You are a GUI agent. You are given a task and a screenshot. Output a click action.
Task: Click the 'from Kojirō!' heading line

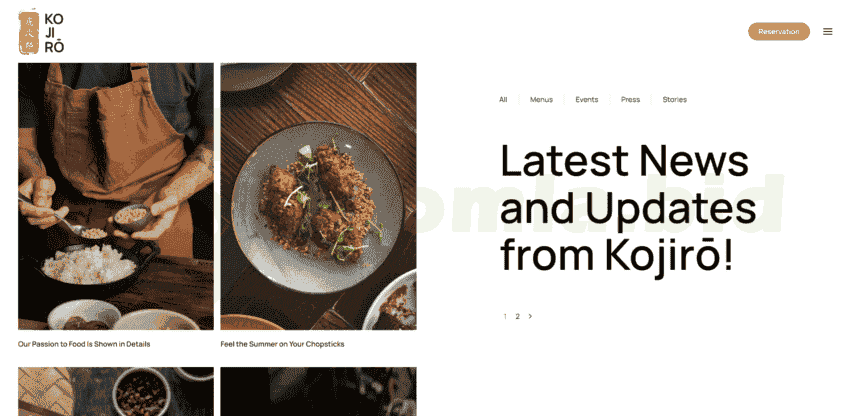point(616,254)
